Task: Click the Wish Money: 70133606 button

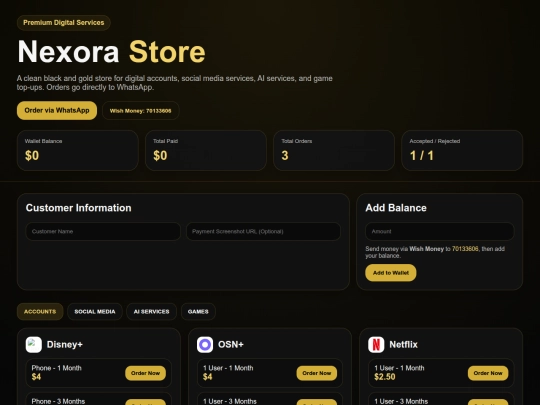Action: tap(141, 111)
